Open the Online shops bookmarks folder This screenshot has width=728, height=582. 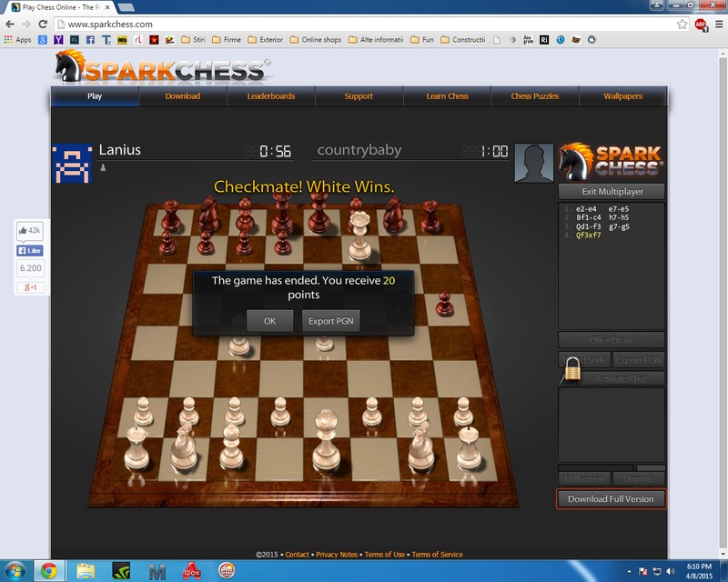(x=315, y=40)
